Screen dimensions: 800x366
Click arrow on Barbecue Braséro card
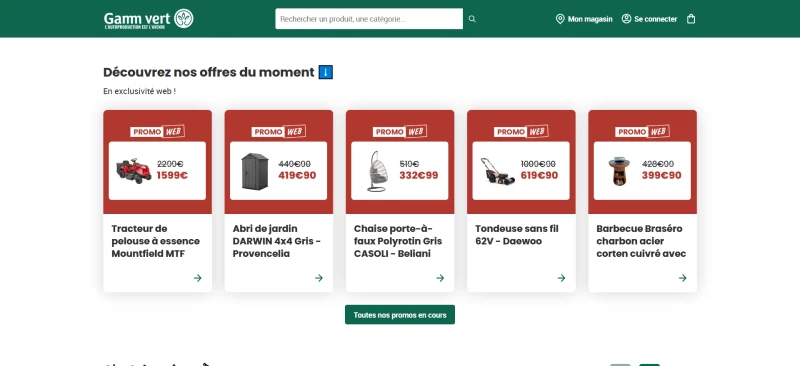pos(682,278)
